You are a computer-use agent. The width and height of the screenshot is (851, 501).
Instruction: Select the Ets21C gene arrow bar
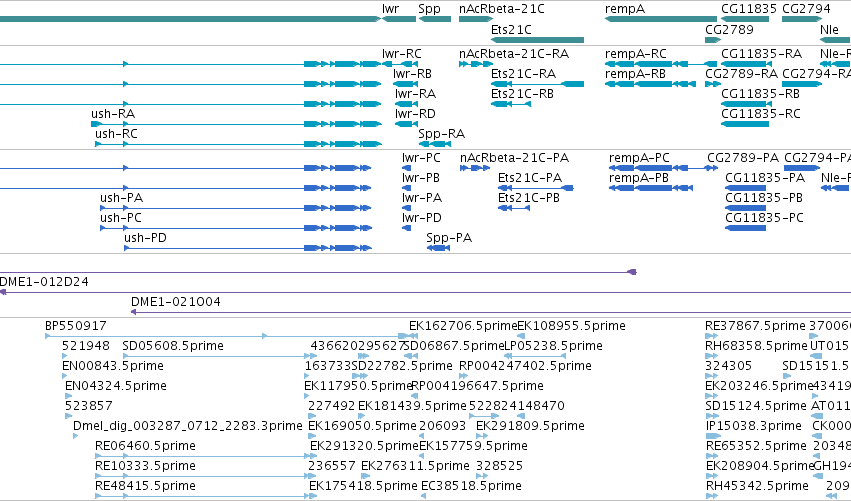pyautogui.click(x=537, y=40)
